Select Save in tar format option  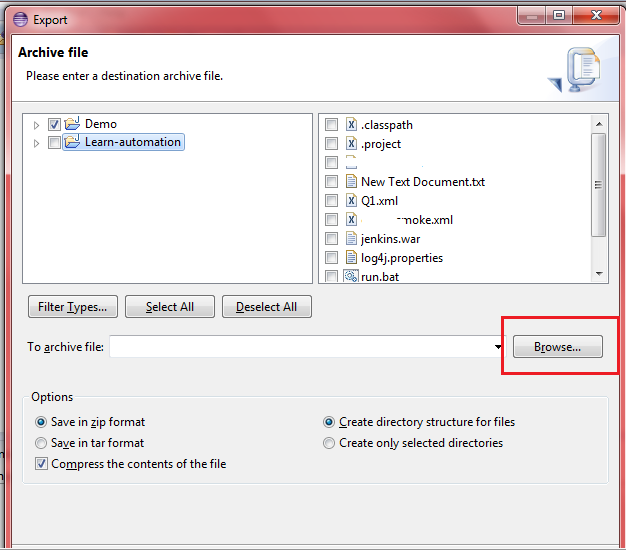[41, 443]
